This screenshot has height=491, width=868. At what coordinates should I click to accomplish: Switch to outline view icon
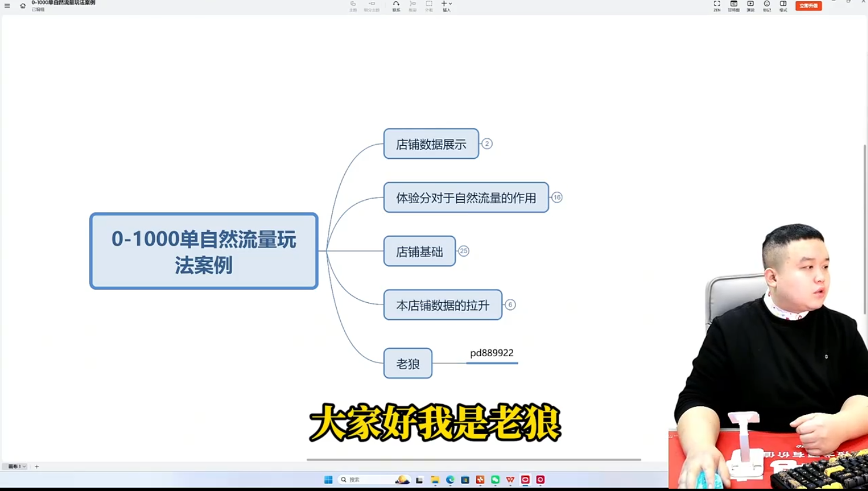pyautogui.click(x=734, y=6)
